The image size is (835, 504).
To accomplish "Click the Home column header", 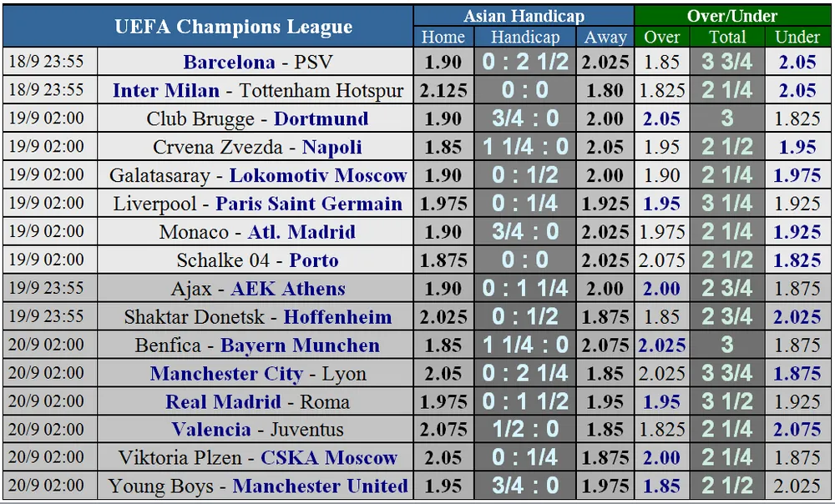I will tap(443, 37).
